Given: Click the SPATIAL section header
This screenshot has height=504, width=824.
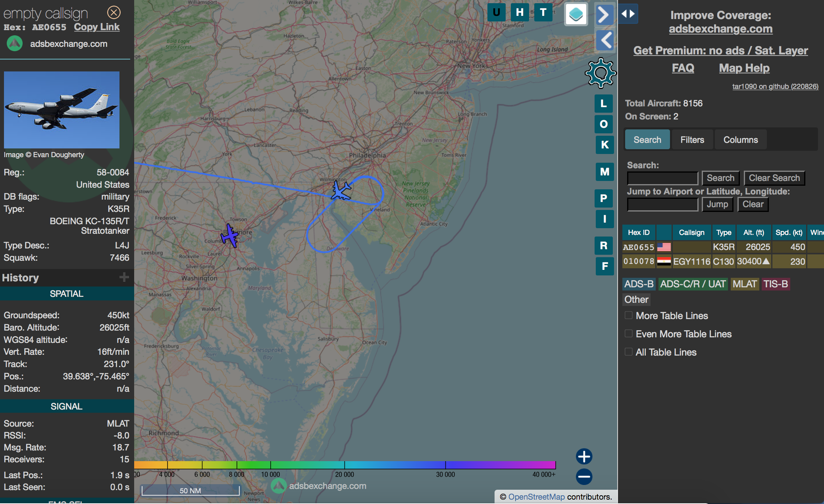Looking at the screenshot, I should pyautogui.click(x=67, y=294).
